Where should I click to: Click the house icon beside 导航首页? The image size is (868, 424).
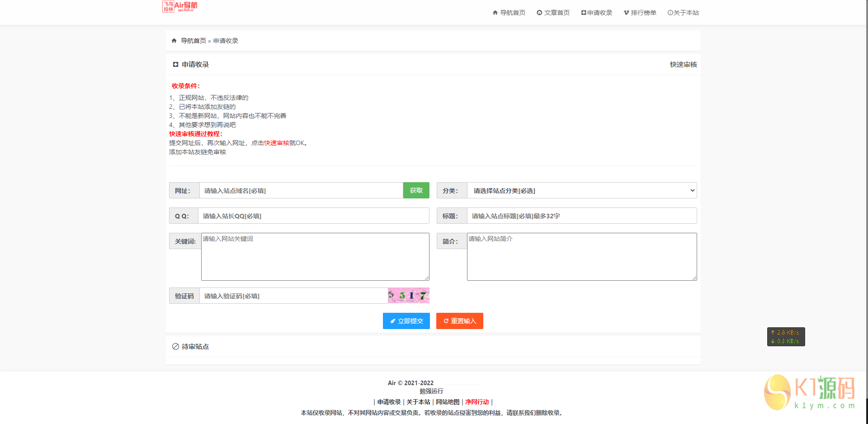pyautogui.click(x=494, y=12)
